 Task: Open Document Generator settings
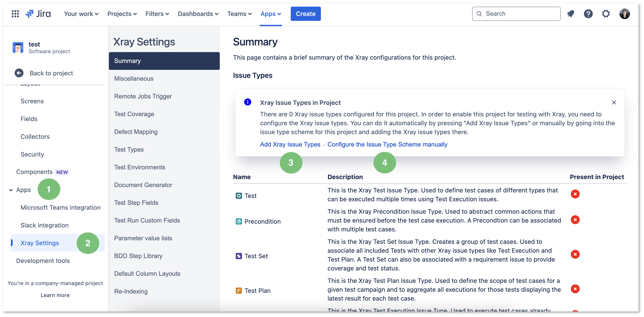click(x=143, y=185)
